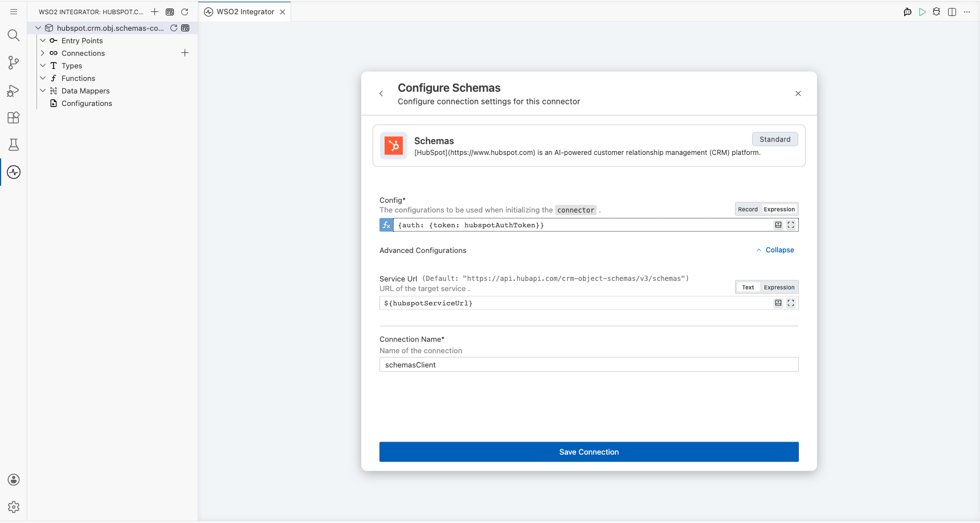This screenshot has width=980, height=523.
Task: Click the overview icon in sidebar header
Action: (170, 11)
